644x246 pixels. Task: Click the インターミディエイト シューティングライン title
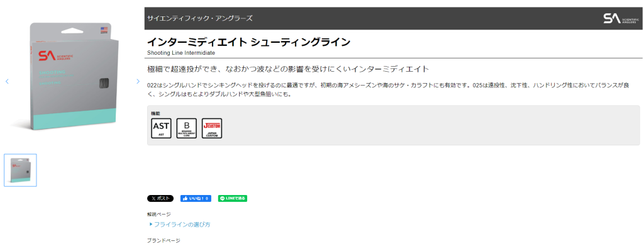(x=248, y=42)
